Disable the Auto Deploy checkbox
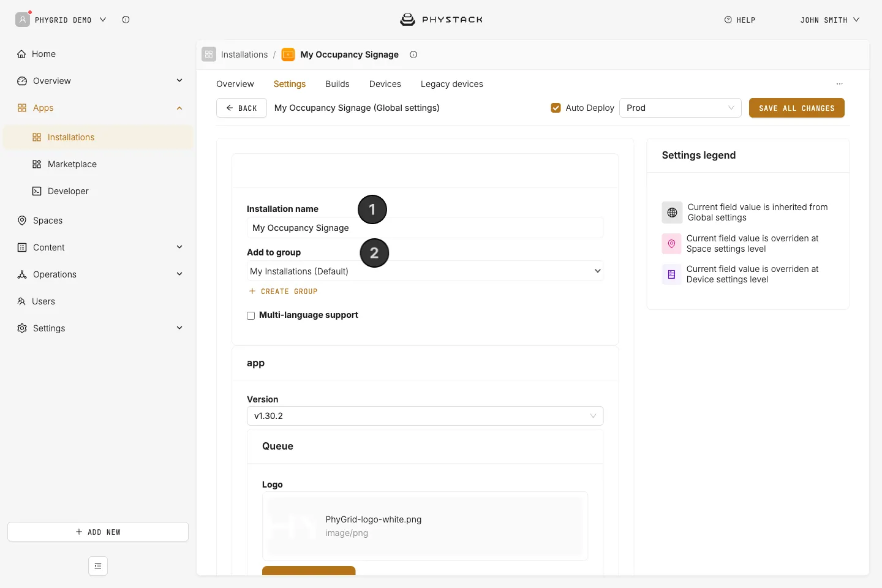Viewport: 882px width, 588px height. pyautogui.click(x=556, y=108)
